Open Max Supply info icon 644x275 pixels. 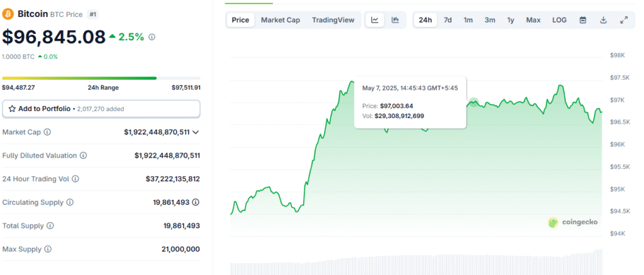48,249
